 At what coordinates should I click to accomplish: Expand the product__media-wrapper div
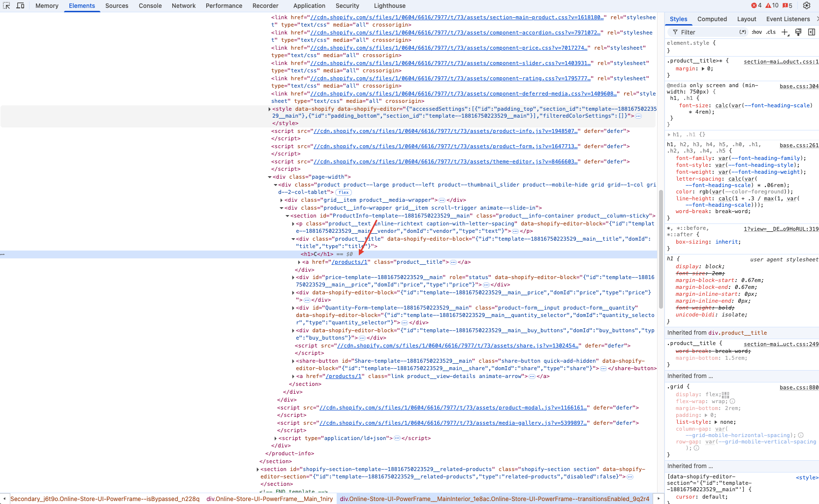tap(282, 200)
